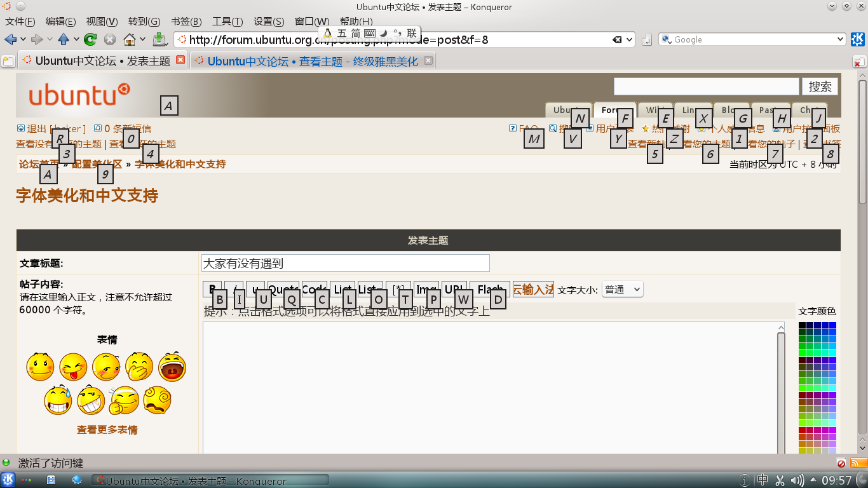Open the URL history dropdown arrow
The width and height of the screenshot is (868, 488).
click(x=630, y=40)
